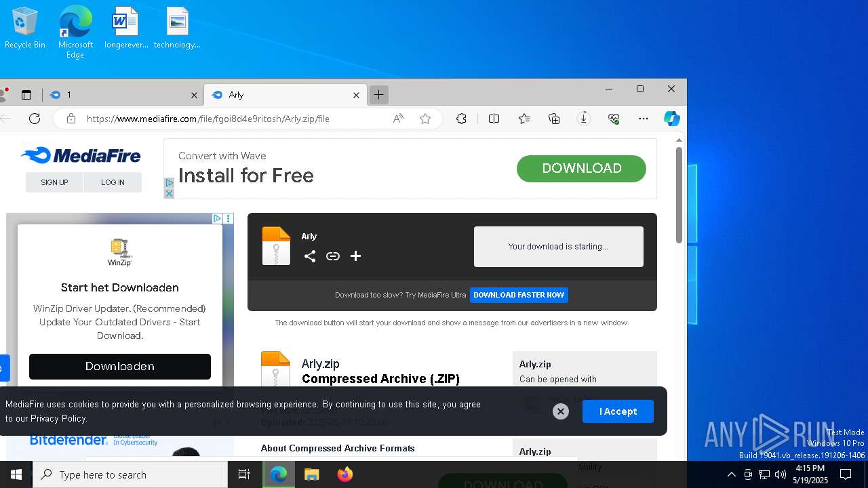This screenshot has width=868, height=488.
Task: Open the Microsoft Edge desktop shortcut
Action: tap(75, 32)
